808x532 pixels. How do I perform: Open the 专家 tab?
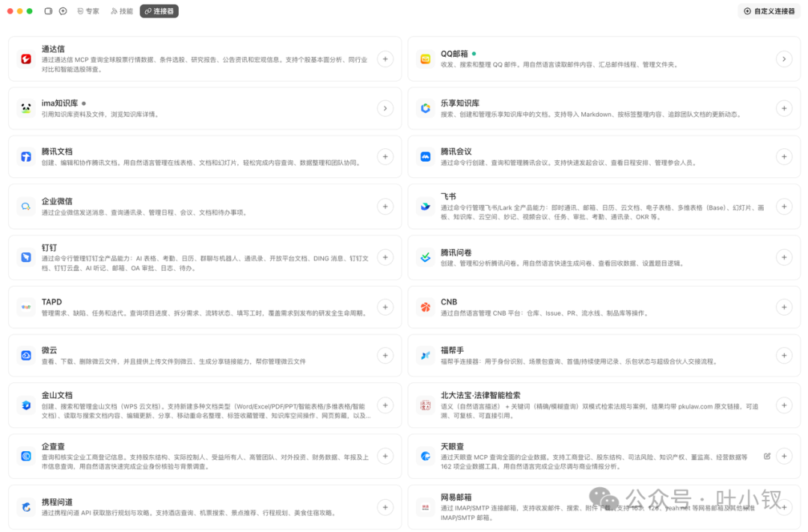coord(88,10)
